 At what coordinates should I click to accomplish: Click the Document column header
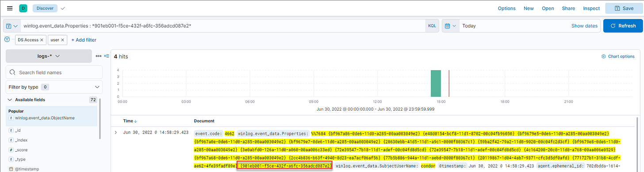pos(204,121)
